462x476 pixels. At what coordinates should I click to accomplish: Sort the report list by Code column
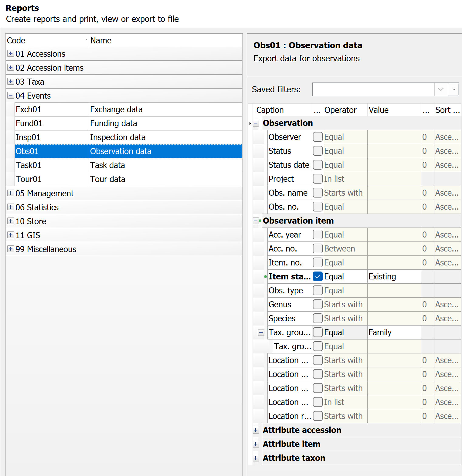point(47,41)
